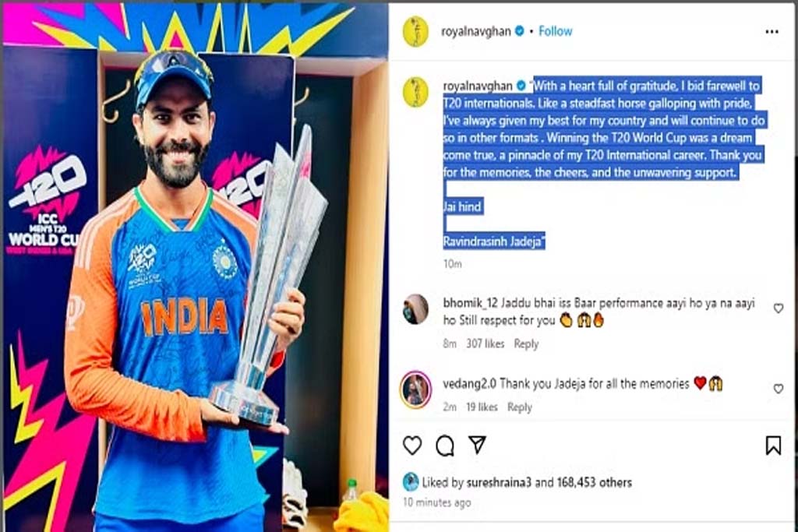Open sureshraina3's profile from liked-by line

point(499,482)
